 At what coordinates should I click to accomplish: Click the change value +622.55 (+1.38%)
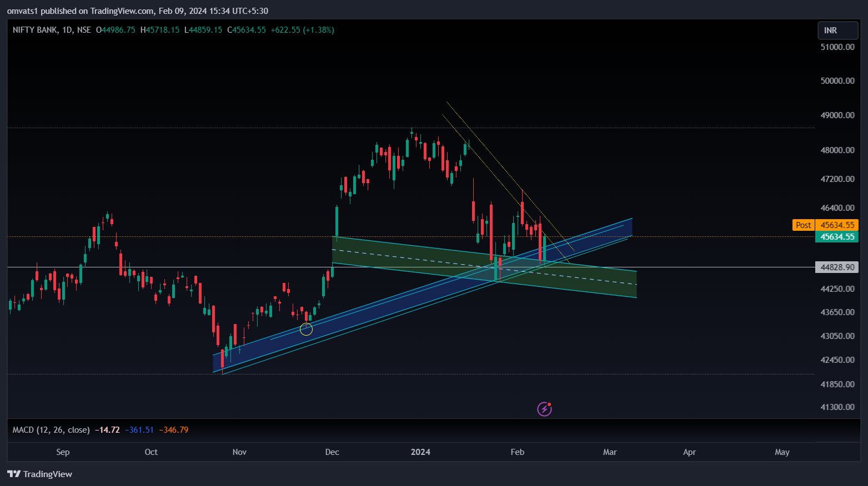coord(303,30)
